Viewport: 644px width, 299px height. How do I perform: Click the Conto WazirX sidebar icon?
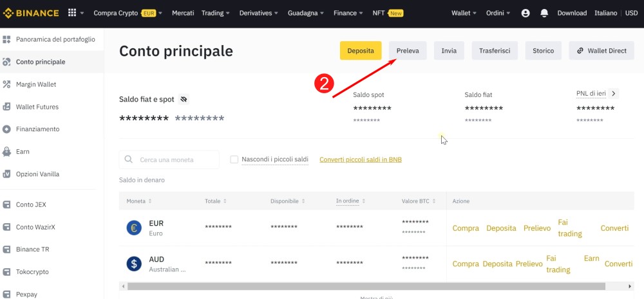(6, 227)
